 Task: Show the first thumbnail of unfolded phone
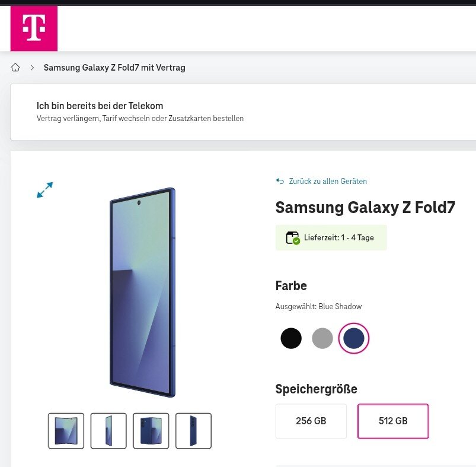(66, 431)
